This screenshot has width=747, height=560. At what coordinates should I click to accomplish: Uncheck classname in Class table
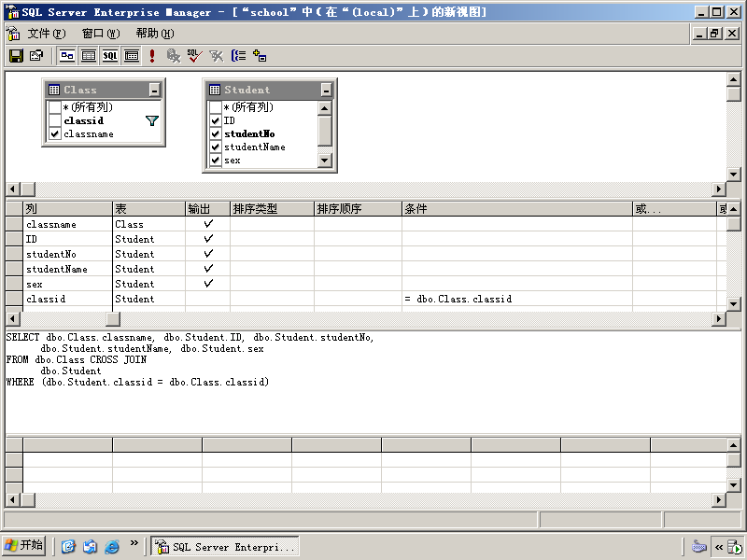[55, 133]
